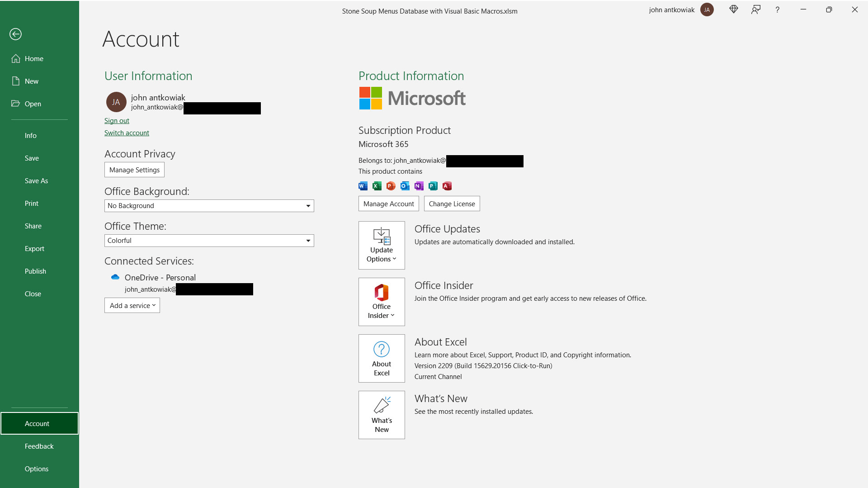This screenshot has width=868, height=488.
Task: Select New from the sidebar
Action: [x=39, y=81]
